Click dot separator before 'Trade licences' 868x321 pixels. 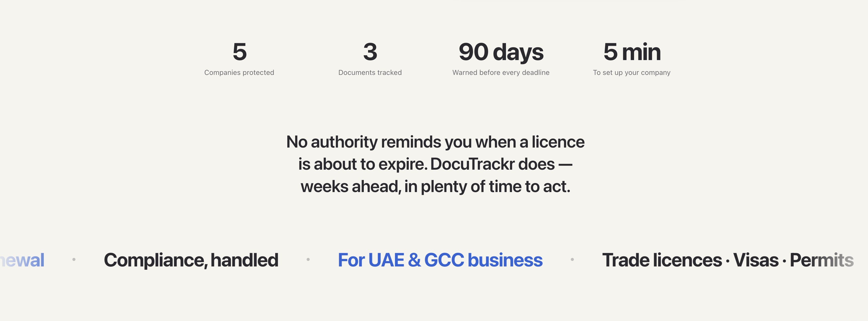click(x=572, y=259)
